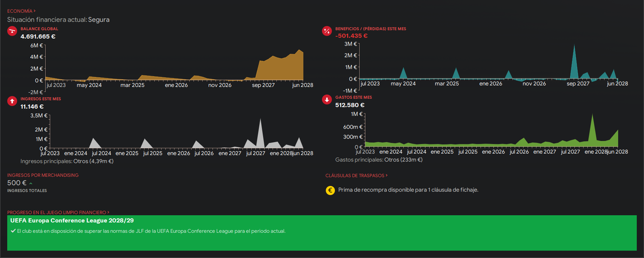Click the BALANCE GLOBAL label
644x258 pixels.
pos(39,29)
